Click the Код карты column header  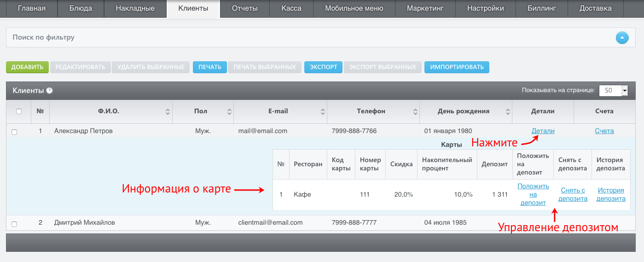click(x=341, y=164)
